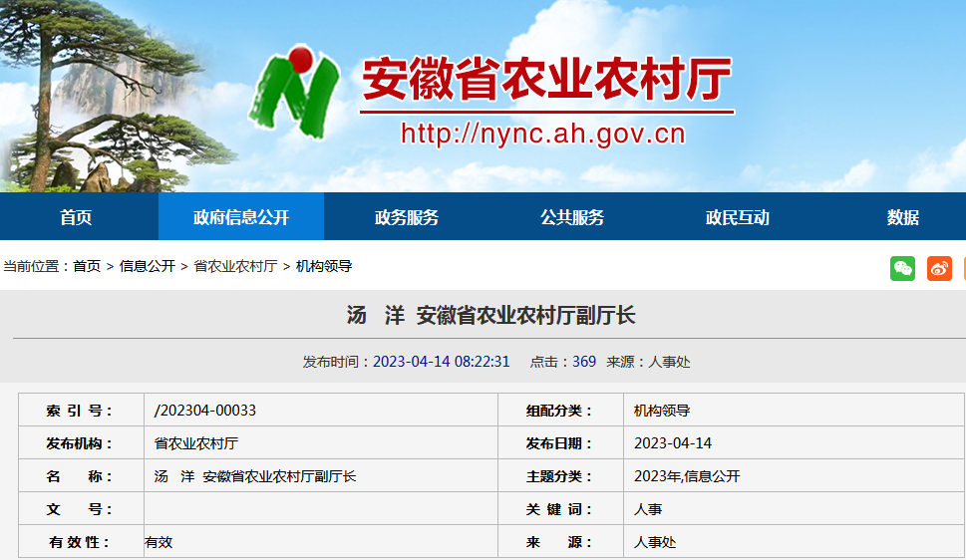Click the 索引号 label cell

click(x=82, y=411)
